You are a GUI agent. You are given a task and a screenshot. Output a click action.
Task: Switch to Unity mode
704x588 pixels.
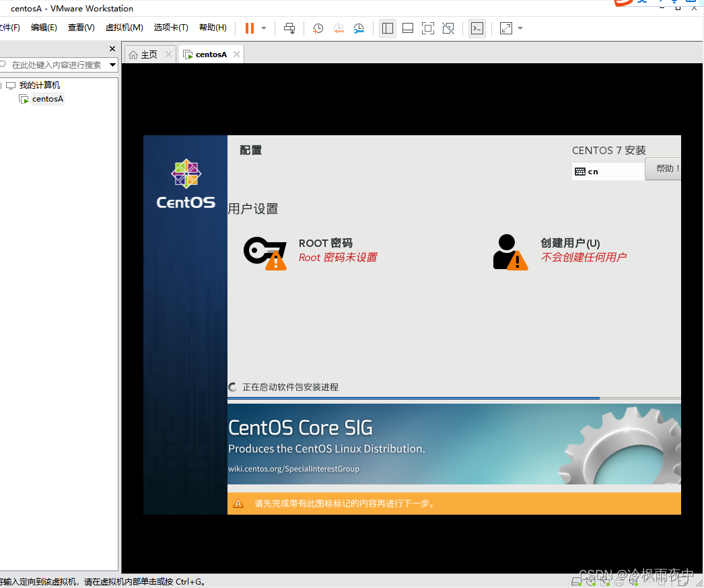[448, 28]
